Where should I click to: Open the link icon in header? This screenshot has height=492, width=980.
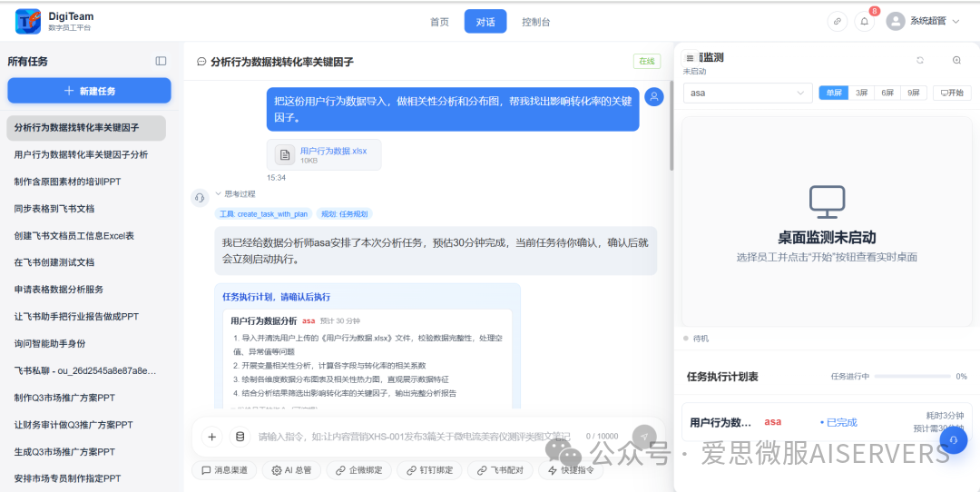click(838, 21)
